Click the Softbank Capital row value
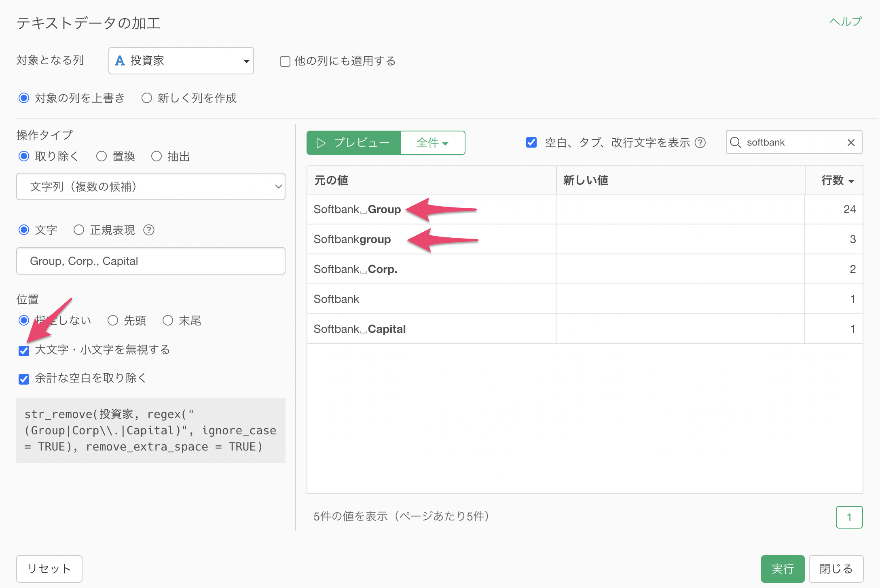Viewport: 880px width, 588px height. coord(360,329)
